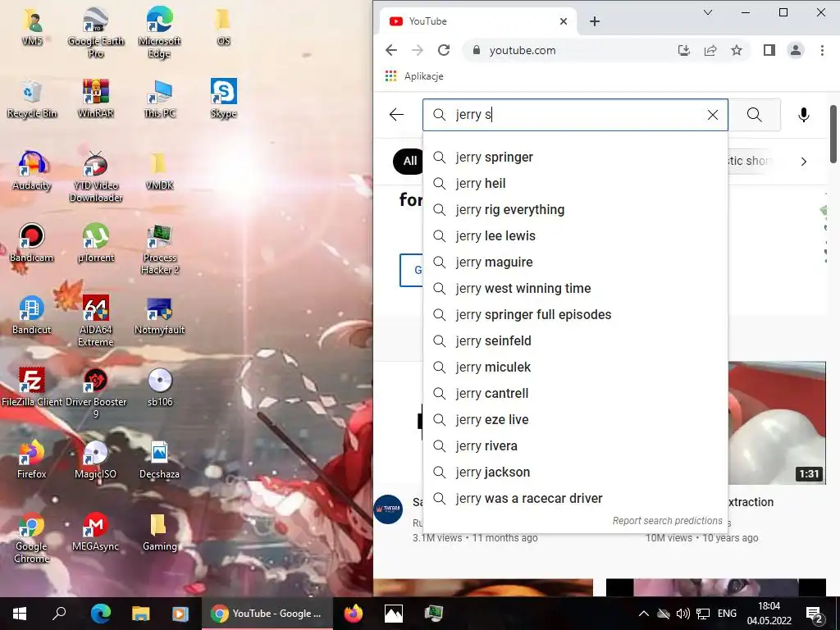Select 'jerry jackson' suggestion
The width and height of the screenshot is (840, 630).
(x=575, y=472)
